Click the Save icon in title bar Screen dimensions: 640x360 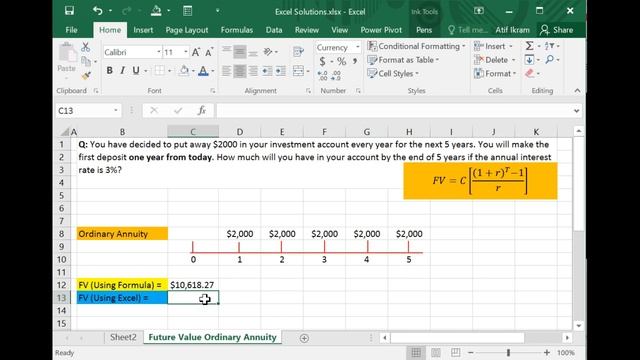pos(69,11)
